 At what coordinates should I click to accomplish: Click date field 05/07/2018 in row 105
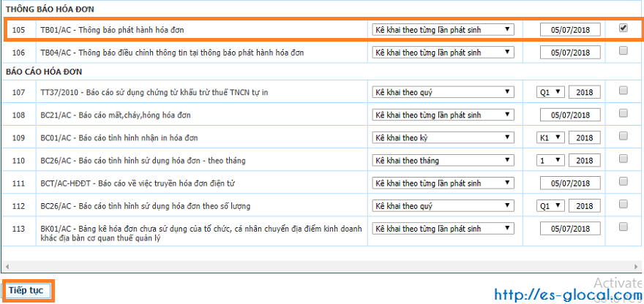tap(570, 30)
